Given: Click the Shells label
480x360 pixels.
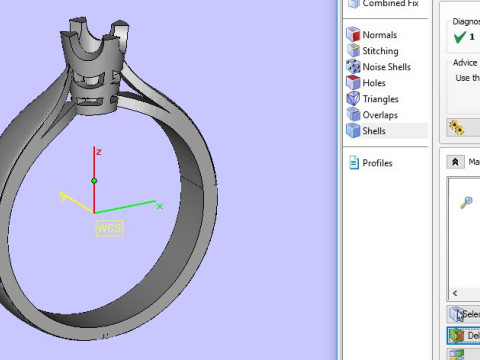Looking at the screenshot, I should coord(374,131).
